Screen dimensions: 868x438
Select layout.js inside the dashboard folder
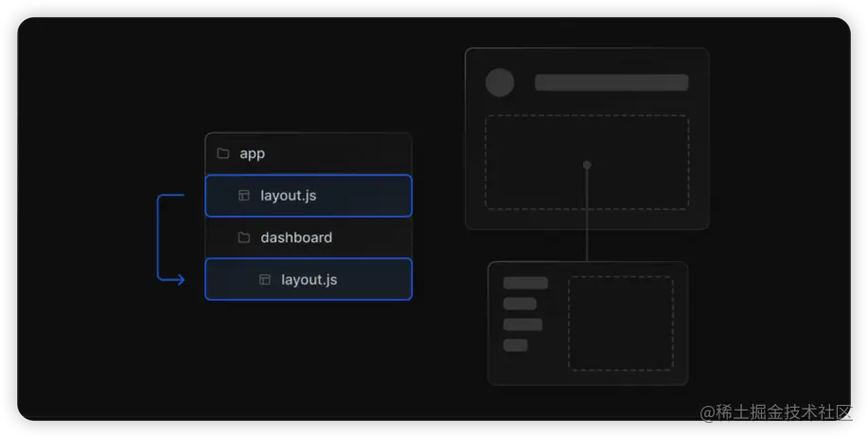[309, 279]
